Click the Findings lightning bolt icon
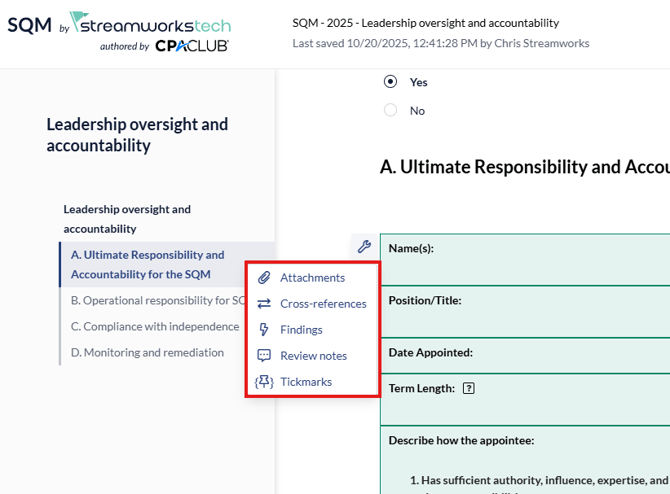Screen dimensions: 670x494 264,330
